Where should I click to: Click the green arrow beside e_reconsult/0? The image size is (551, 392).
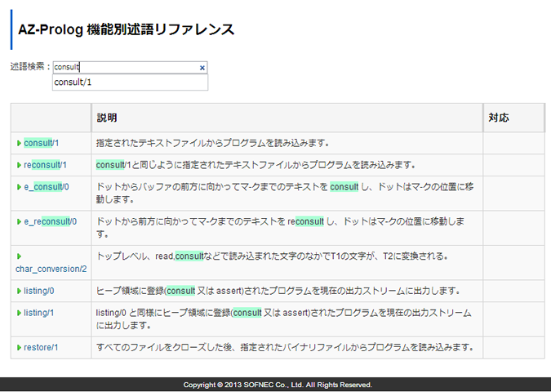click(x=19, y=222)
